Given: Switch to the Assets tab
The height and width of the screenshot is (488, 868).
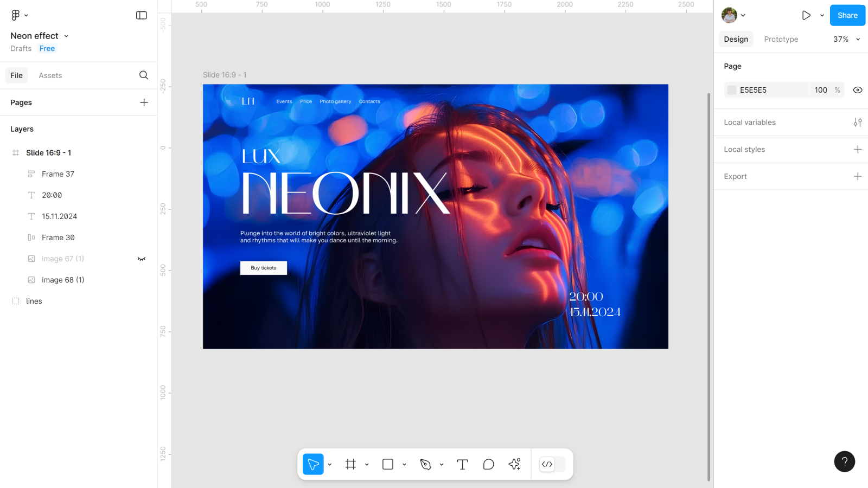Looking at the screenshot, I should coord(50,75).
